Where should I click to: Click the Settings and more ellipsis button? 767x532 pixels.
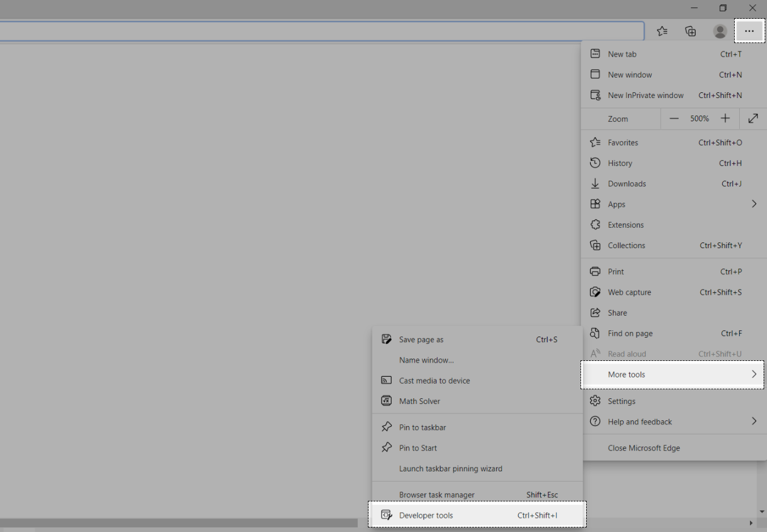[x=749, y=31]
